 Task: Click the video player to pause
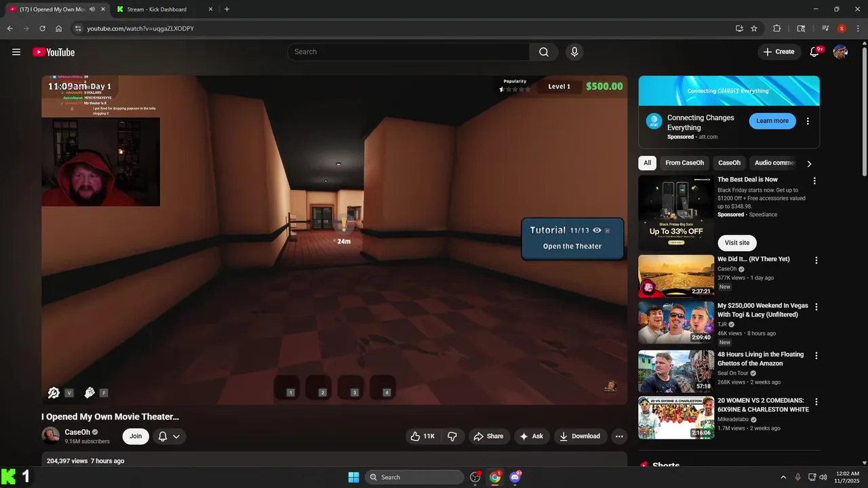tap(334, 240)
